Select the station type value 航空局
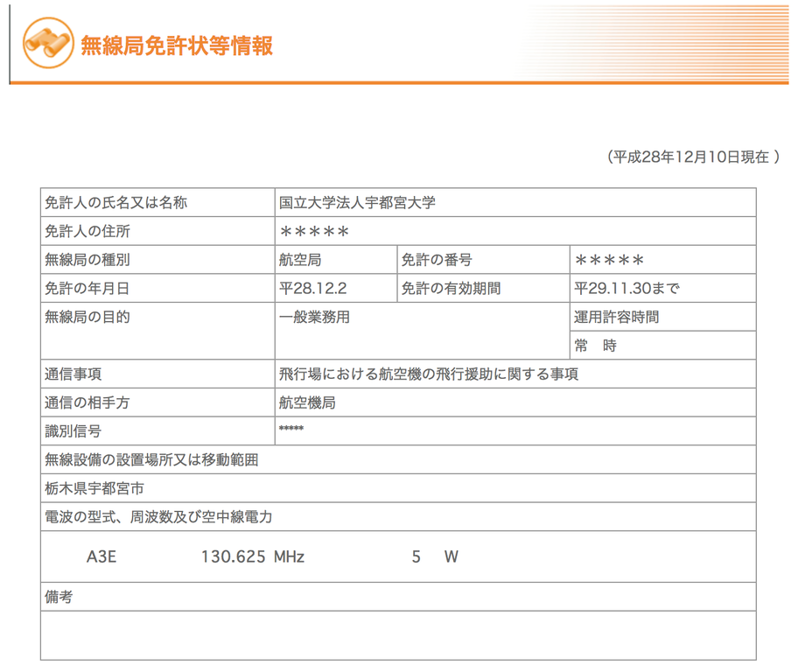This screenshot has width=798, height=672. tap(300, 260)
